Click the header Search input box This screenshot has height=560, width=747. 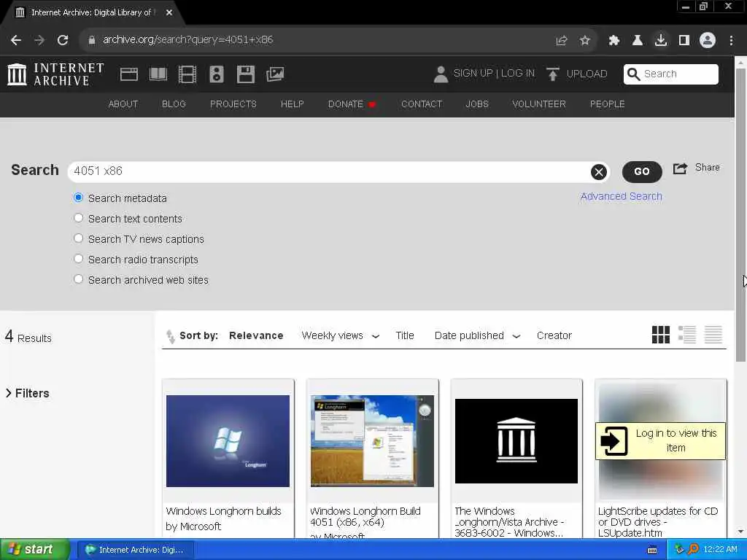(x=671, y=74)
